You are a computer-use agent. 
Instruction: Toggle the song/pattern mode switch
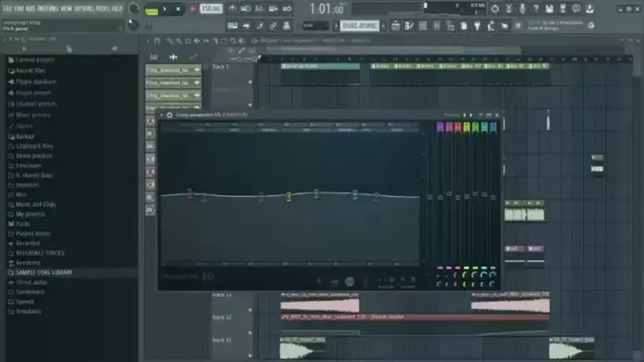(x=151, y=10)
